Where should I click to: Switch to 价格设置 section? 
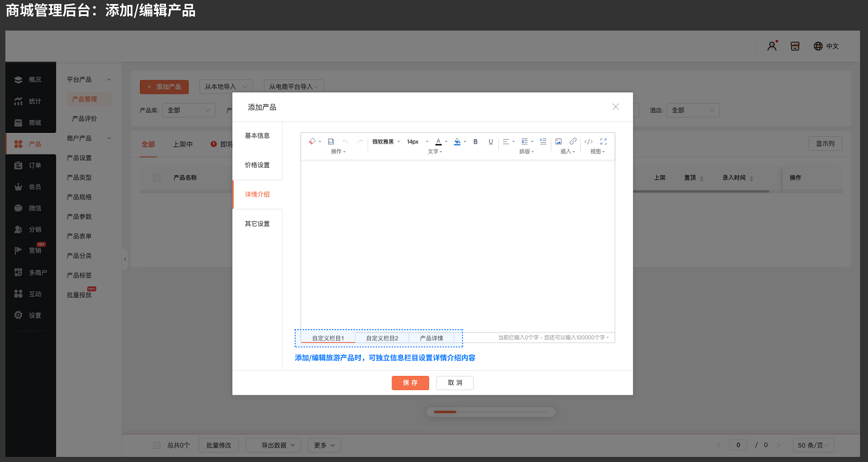pyautogui.click(x=257, y=165)
